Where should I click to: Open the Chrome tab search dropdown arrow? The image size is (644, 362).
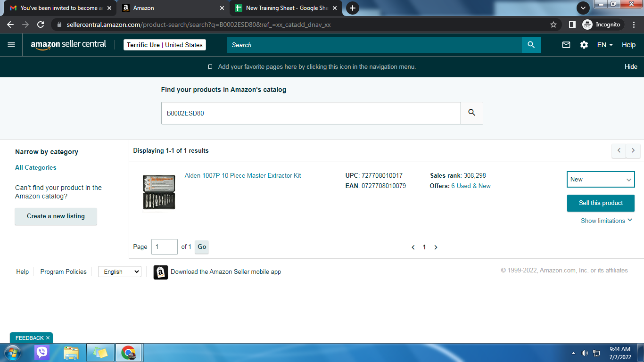click(x=583, y=8)
